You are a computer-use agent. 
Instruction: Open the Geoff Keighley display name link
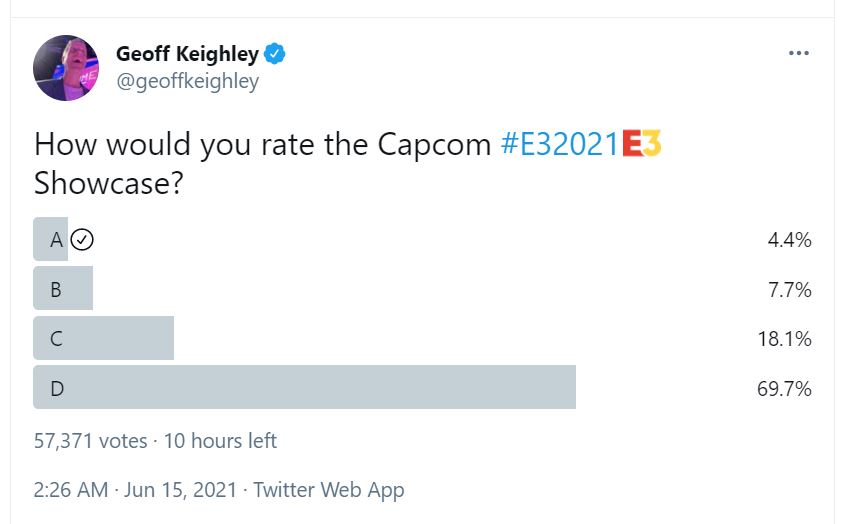187,54
